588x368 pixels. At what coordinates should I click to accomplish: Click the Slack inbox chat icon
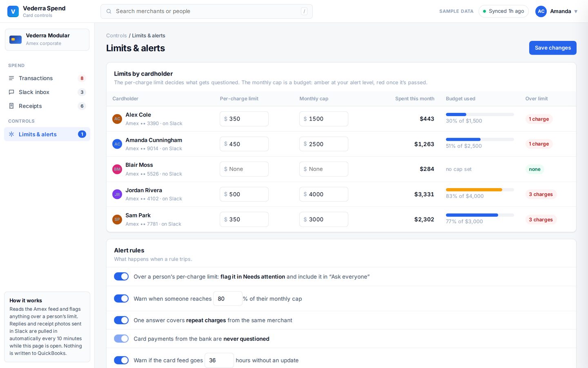11,92
